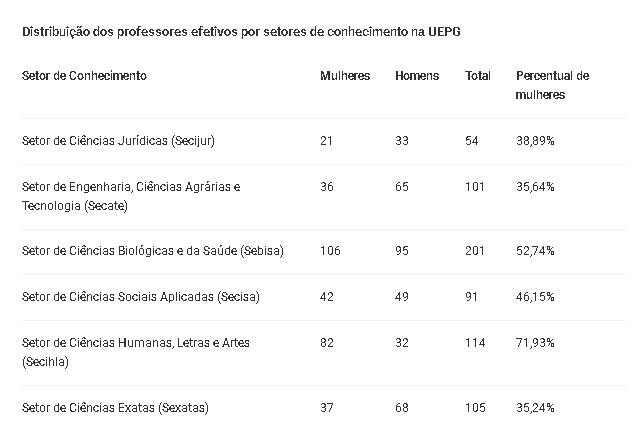
Task: Click the 38,89% value for Secijur
Action: coord(535,141)
